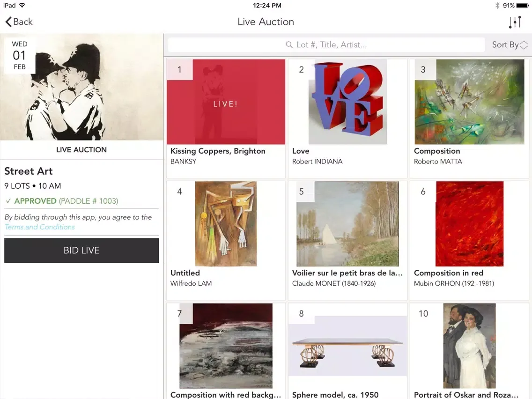Select the BANKSY artist name

183,162
